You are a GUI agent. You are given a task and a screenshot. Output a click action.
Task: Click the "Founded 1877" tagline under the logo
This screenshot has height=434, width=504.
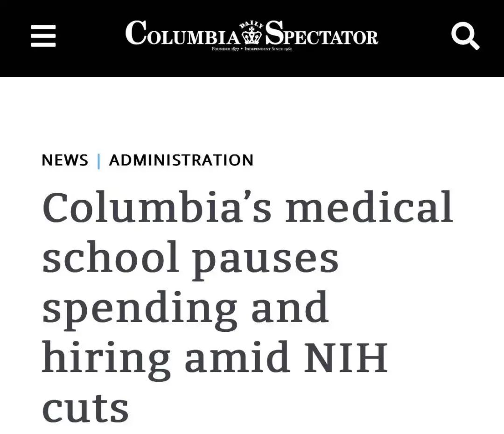click(x=225, y=49)
